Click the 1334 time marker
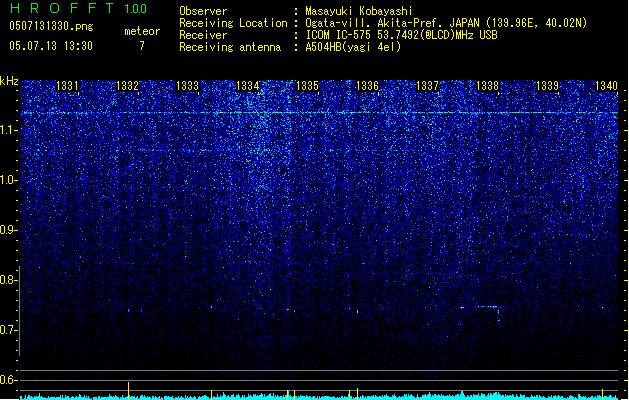The height and width of the screenshot is (400, 629). pos(248,86)
